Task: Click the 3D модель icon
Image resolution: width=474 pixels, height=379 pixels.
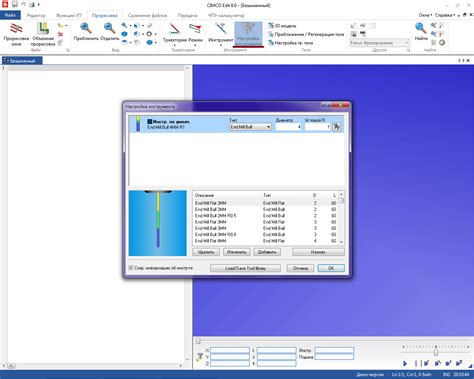Action: pyautogui.click(x=271, y=26)
